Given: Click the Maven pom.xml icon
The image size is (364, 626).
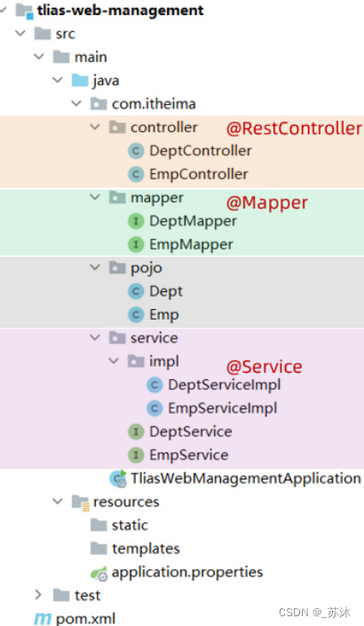Looking at the screenshot, I should (43, 619).
